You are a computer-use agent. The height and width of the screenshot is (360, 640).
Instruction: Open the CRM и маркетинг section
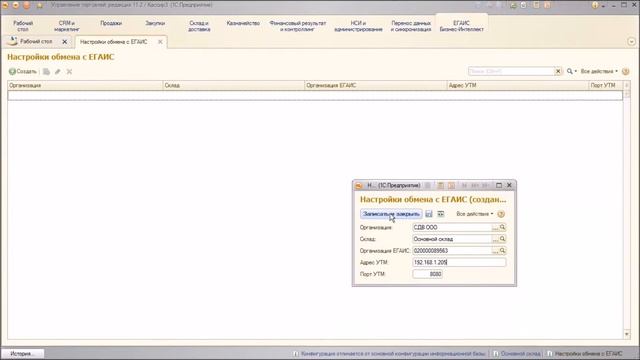pos(67,26)
